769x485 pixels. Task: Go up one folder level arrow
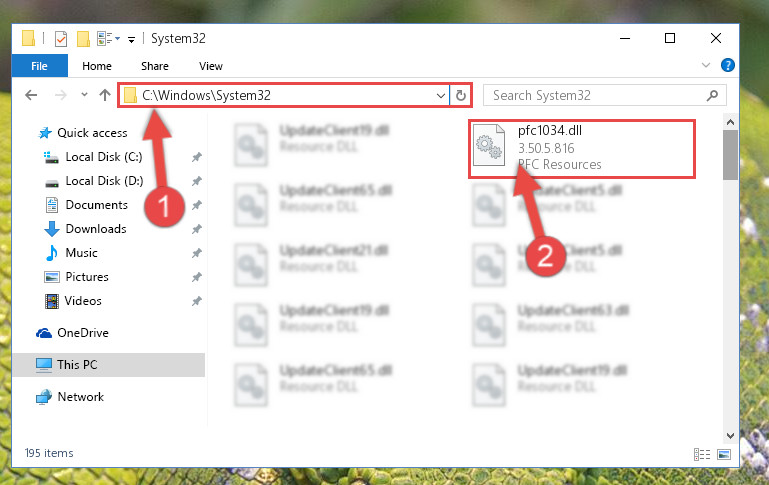[104, 95]
